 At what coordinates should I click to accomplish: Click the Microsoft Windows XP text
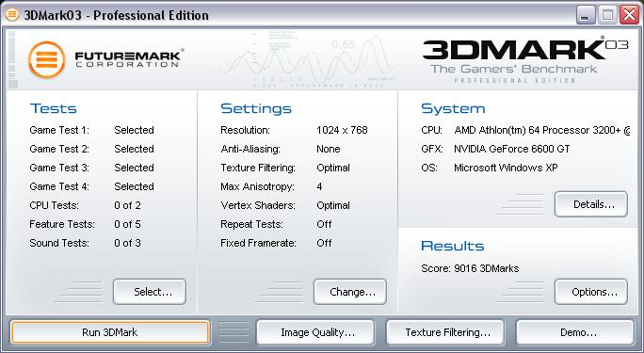506,168
